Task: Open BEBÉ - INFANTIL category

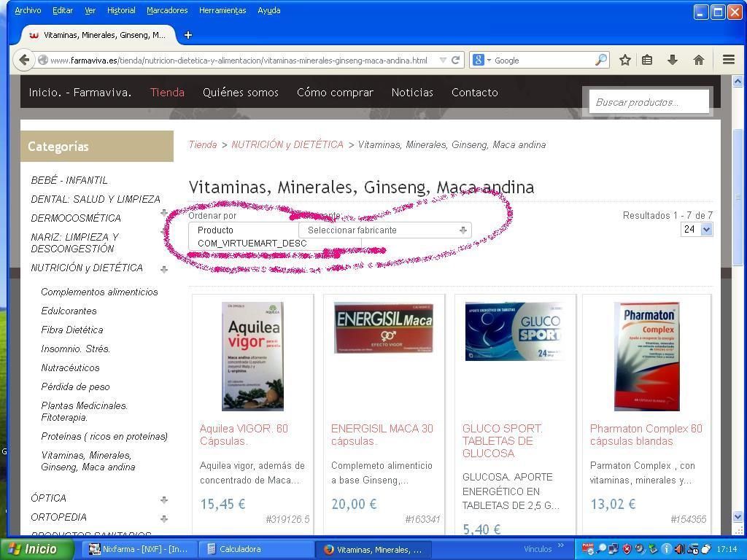Action: [x=69, y=180]
